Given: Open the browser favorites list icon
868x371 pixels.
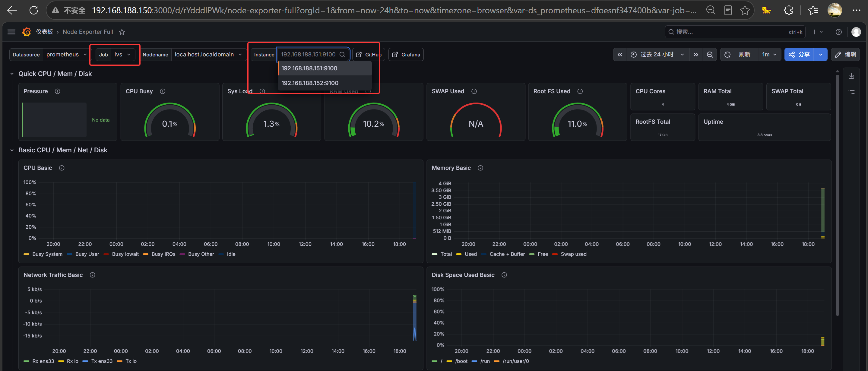Looking at the screenshot, I should pyautogui.click(x=813, y=11).
